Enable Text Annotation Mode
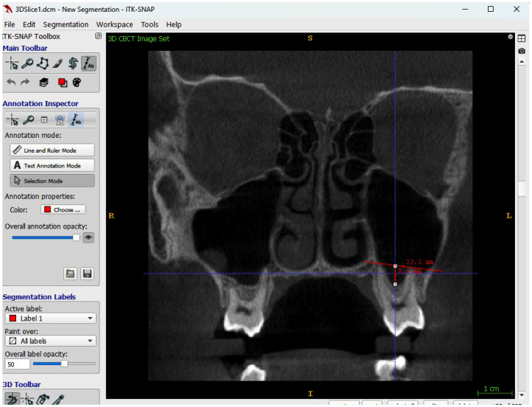Viewport: 532px width, 407px height. tap(52, 165)
